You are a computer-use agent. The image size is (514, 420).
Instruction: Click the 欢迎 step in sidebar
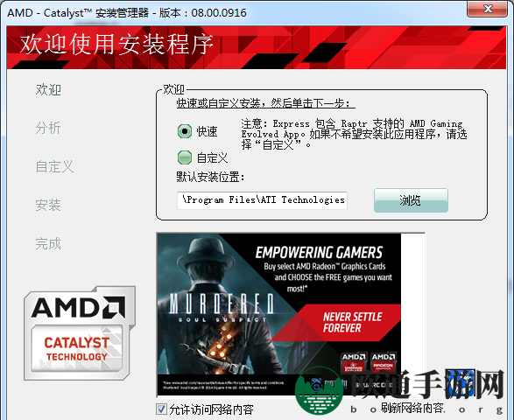coord(48,89)
